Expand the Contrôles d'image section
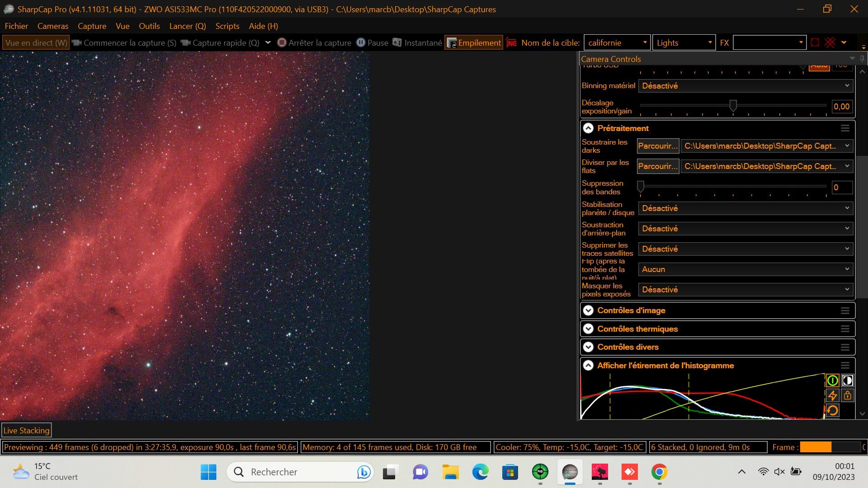Screen dimensions: 868x488 click(x=588, y=310)
